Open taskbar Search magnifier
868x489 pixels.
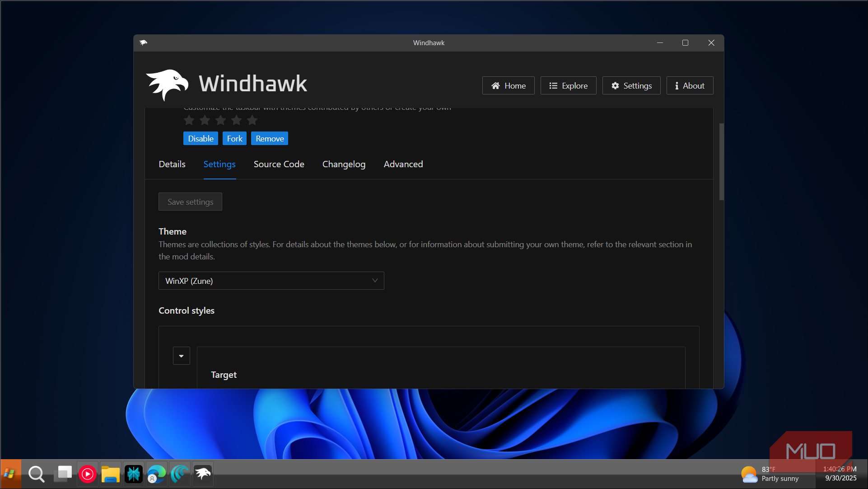tap(36, 474)
